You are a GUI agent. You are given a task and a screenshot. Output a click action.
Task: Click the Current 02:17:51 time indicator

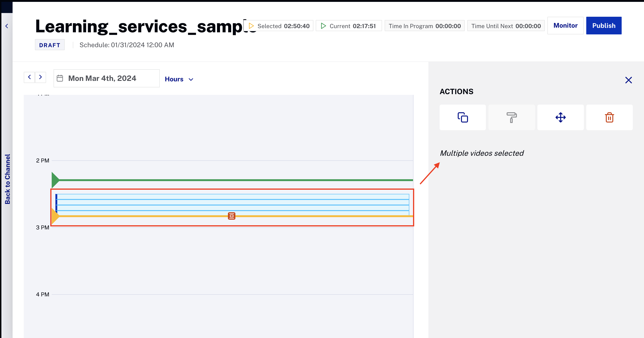click(349, 26)
